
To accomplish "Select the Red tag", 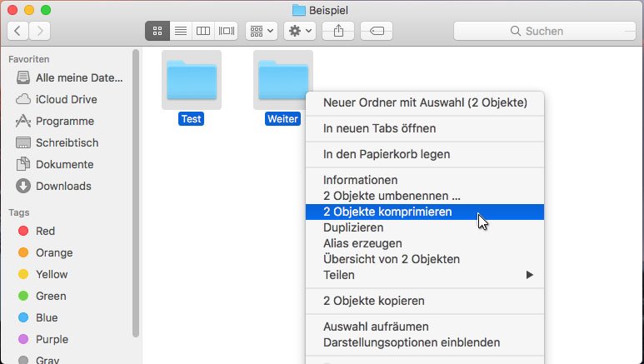I will (36, 231).
